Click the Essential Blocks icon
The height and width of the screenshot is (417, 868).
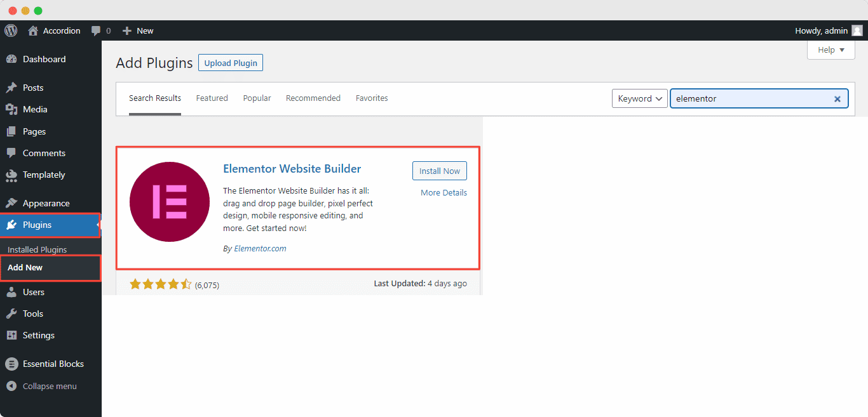tap(11, 364)
